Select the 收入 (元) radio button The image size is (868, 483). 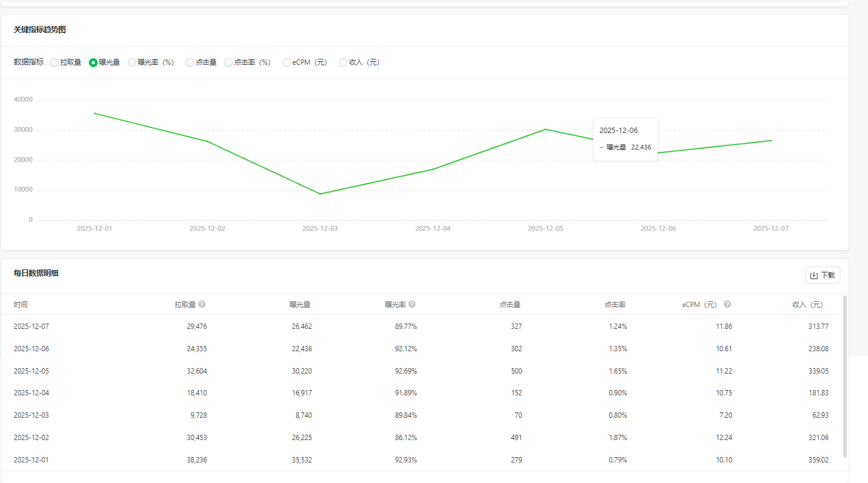click(343, 62)
